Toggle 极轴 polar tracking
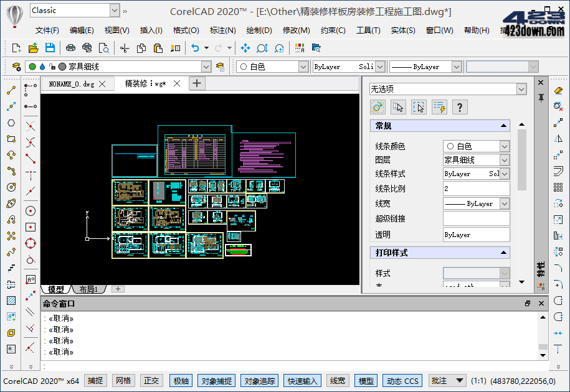570x392 pixels. 181,380
